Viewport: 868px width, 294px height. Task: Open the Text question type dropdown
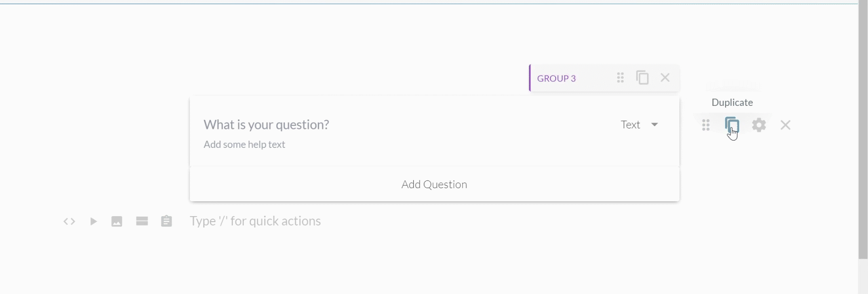click(632, 124)
